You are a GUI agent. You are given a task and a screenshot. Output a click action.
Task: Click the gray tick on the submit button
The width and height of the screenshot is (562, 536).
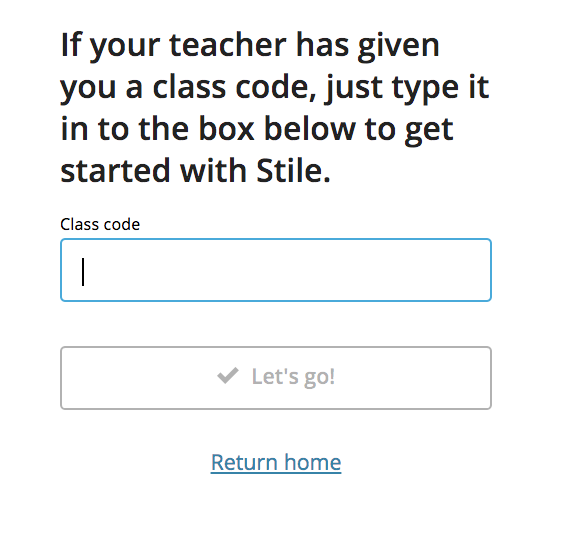click(228, 375)
